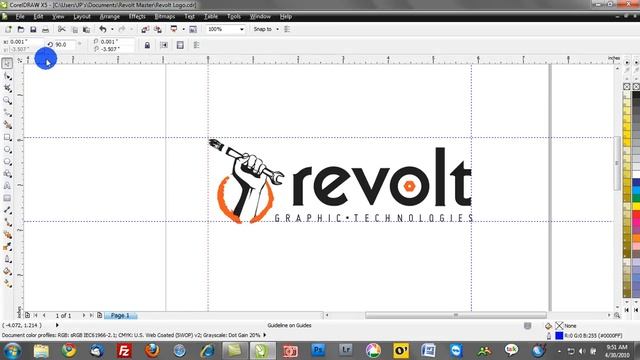
Task: Open Google Chrome from the taskbar
Action: pos(69,351)
